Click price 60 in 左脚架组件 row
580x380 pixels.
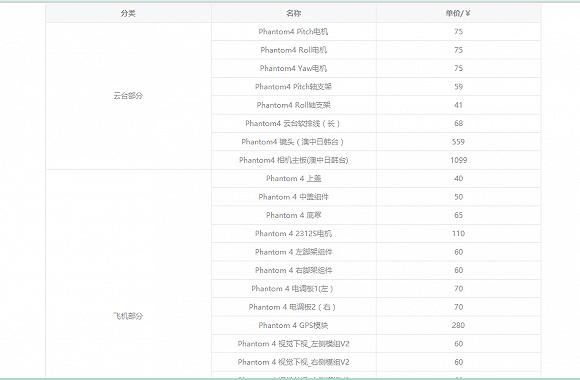pyautogui.click(x=458, y=252)
